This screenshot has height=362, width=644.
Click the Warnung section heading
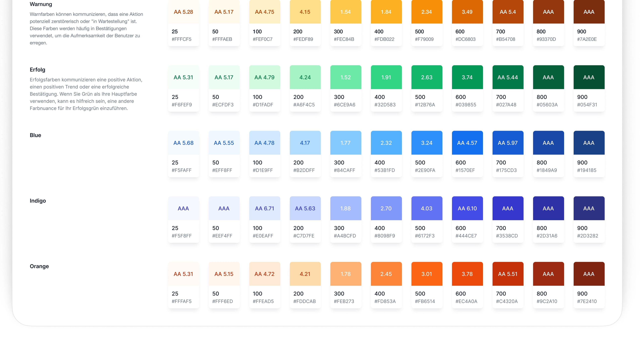(x=41, y=4)
